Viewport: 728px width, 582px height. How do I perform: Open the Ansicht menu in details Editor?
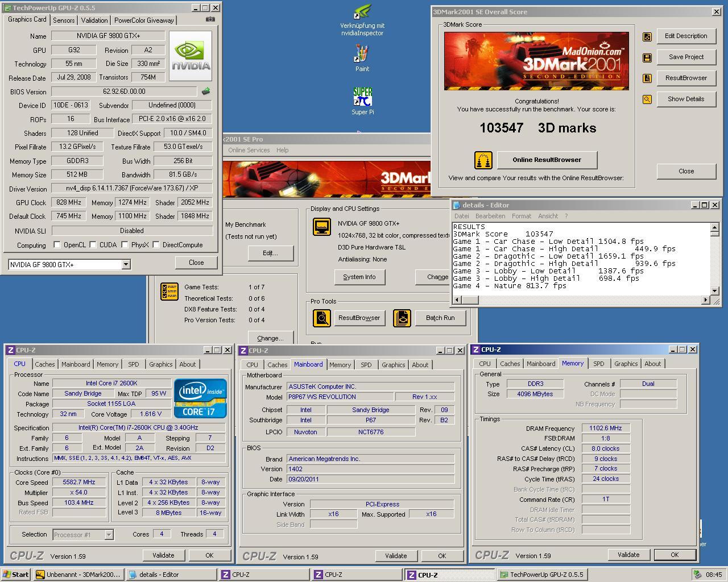point(548,216)
